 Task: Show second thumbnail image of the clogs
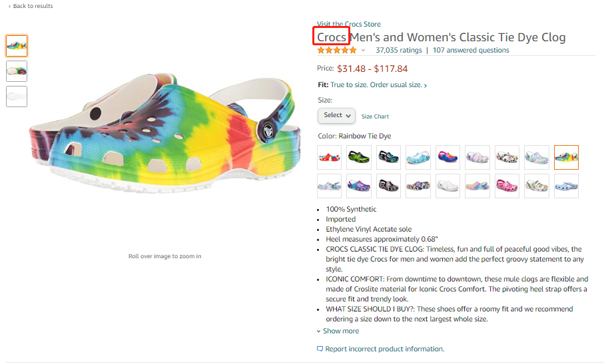[x=17, y=71]
